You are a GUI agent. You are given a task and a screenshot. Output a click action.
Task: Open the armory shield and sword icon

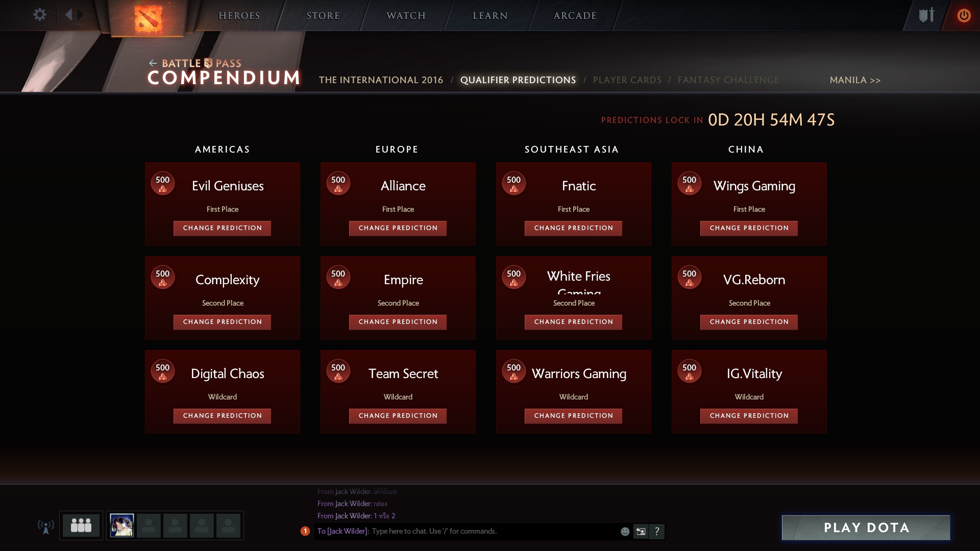coord(926,15)
